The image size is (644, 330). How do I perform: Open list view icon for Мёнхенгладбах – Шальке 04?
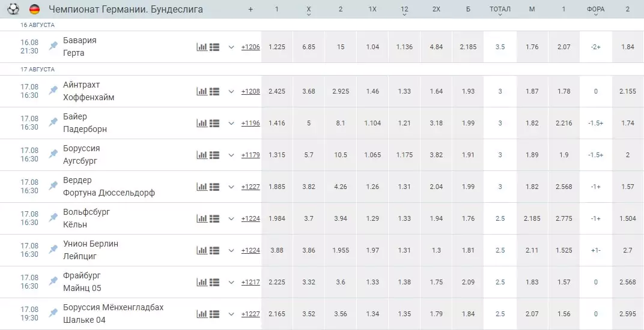click(x=214, y=314)
